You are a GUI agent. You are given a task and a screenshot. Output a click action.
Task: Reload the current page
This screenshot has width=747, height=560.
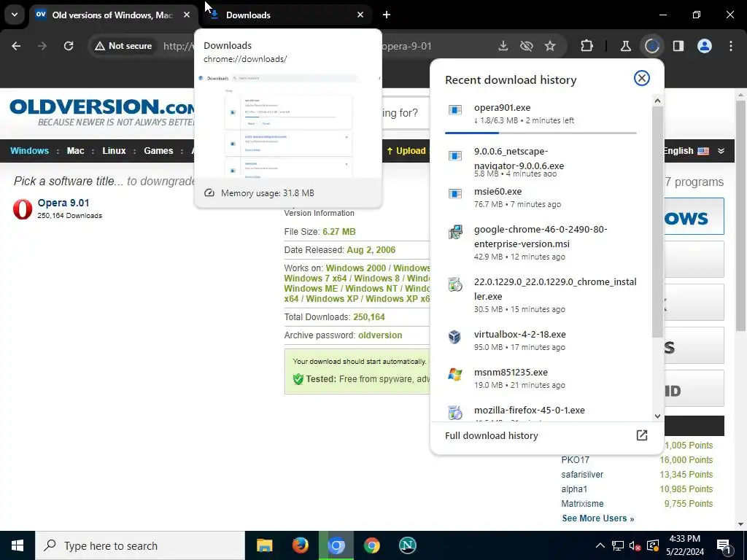[69, 46]
